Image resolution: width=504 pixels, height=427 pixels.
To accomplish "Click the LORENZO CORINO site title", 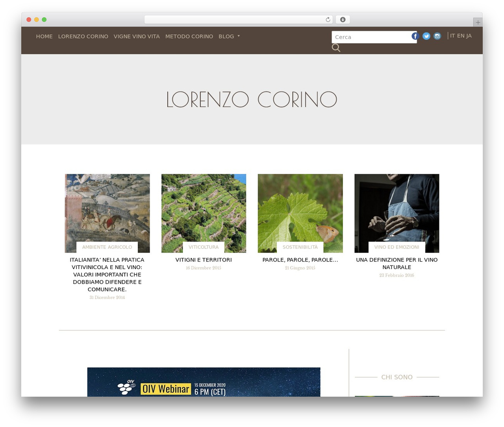I will tap(252, 99).
